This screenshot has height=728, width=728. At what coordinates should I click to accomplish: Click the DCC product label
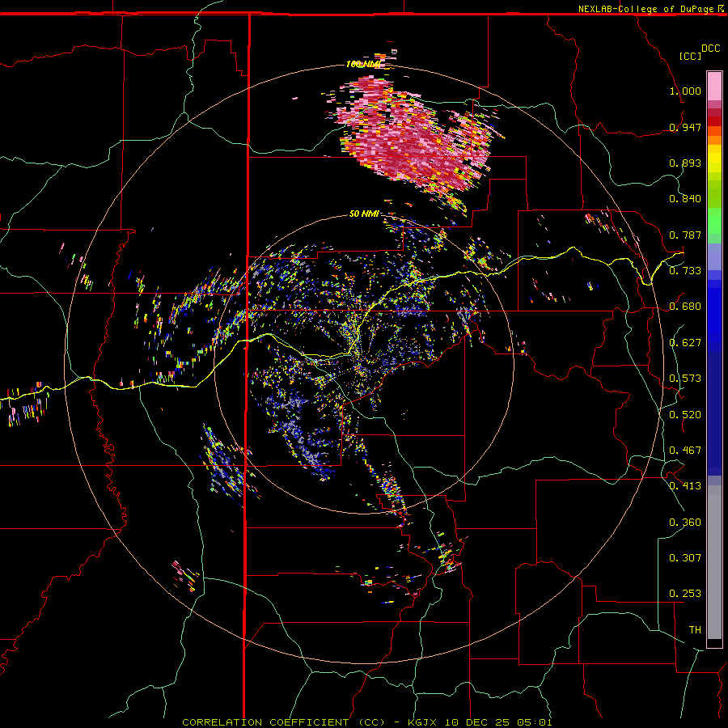(x=711, y=49)
